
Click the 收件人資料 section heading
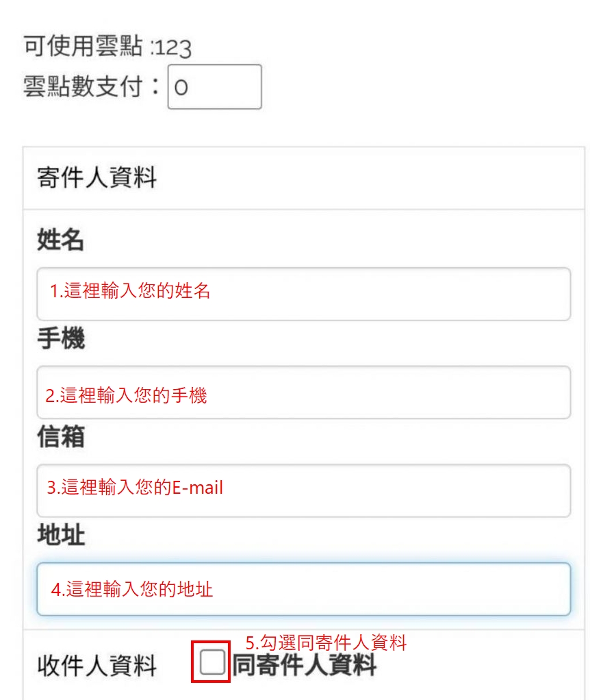pyautogui.click(x=97, y=666)
